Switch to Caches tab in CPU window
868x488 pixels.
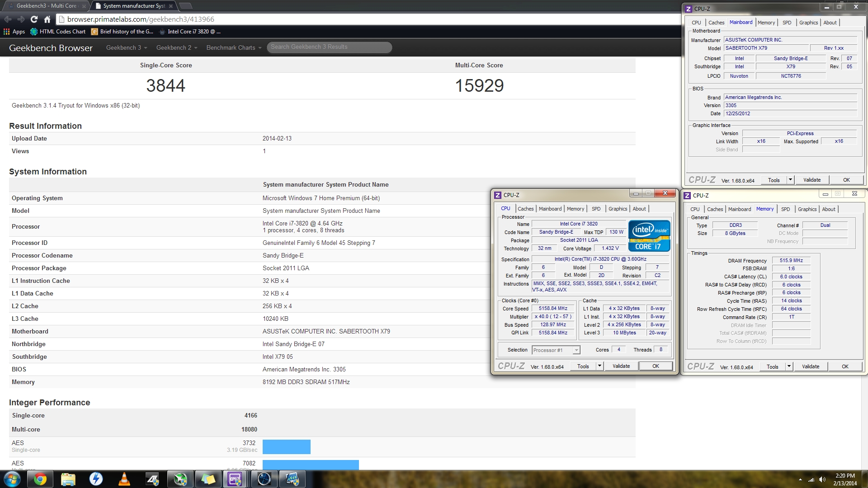coord(525,209)
